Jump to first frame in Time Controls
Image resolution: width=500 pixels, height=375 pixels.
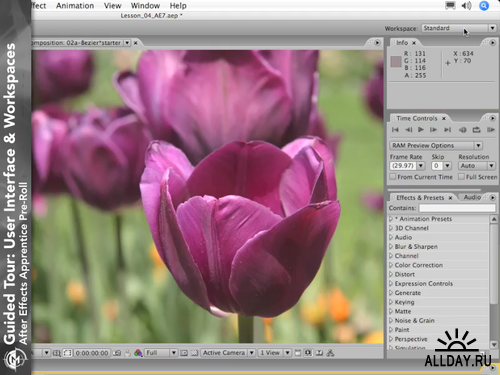click(x=395, y=130)
